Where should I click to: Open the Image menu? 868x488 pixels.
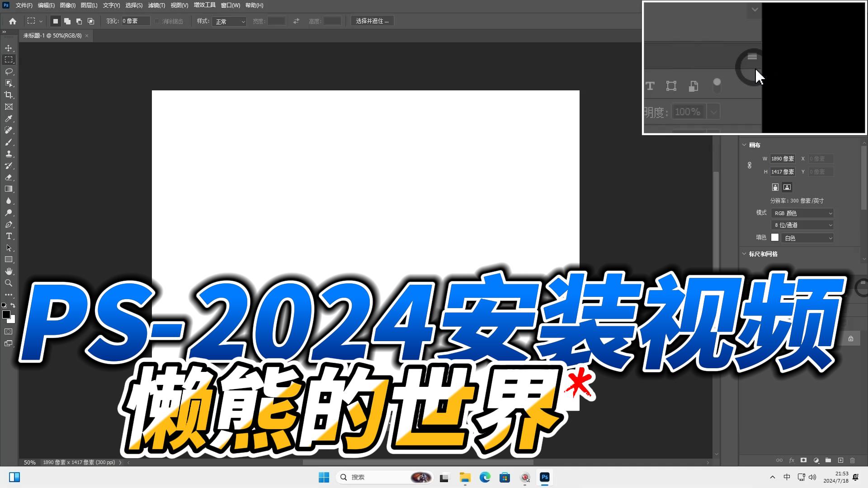[x=67, y=5]
